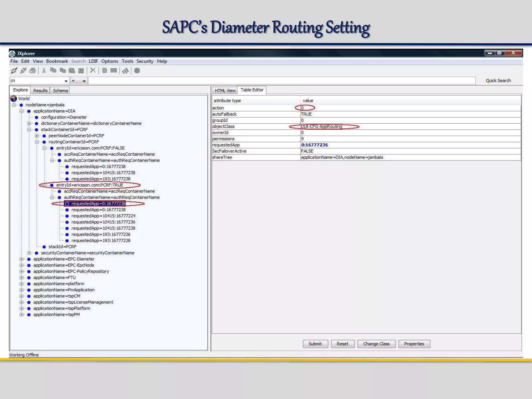Select tree item requestedApp=193:16777236
Image resolution: width=532 pixels, height=399 pixels.
tap(101, 234)
